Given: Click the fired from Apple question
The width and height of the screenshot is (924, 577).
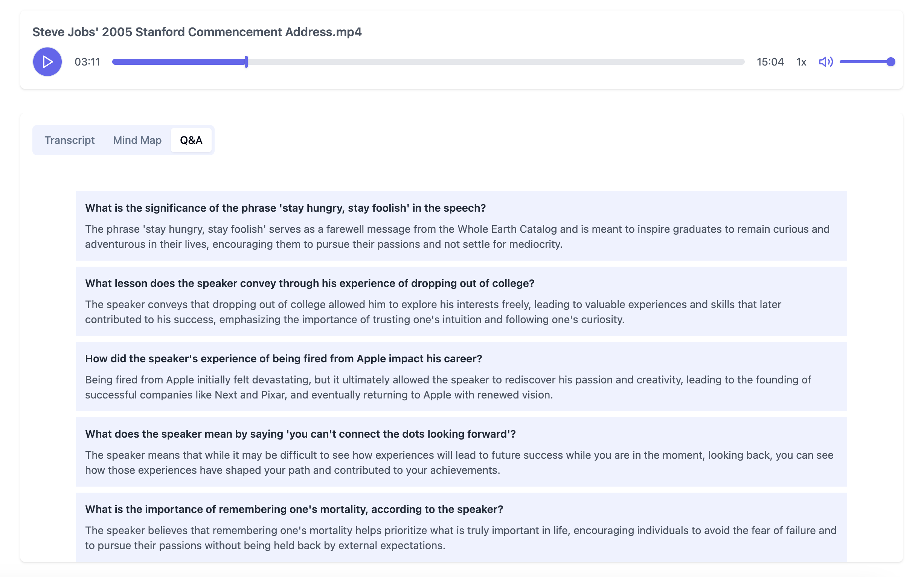Looking at the screenshot, I should (283, 359).
